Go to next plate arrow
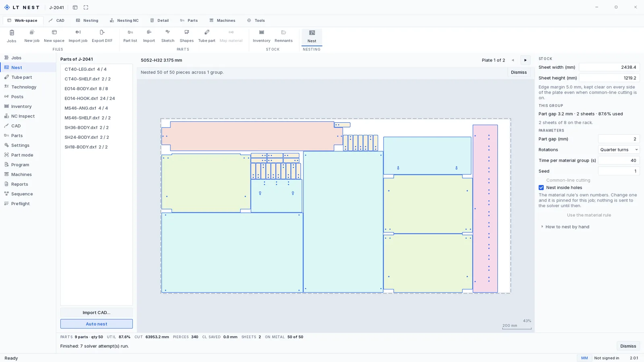Image resolution: width=644 pixels, height=362 pixels. (525, 60)
